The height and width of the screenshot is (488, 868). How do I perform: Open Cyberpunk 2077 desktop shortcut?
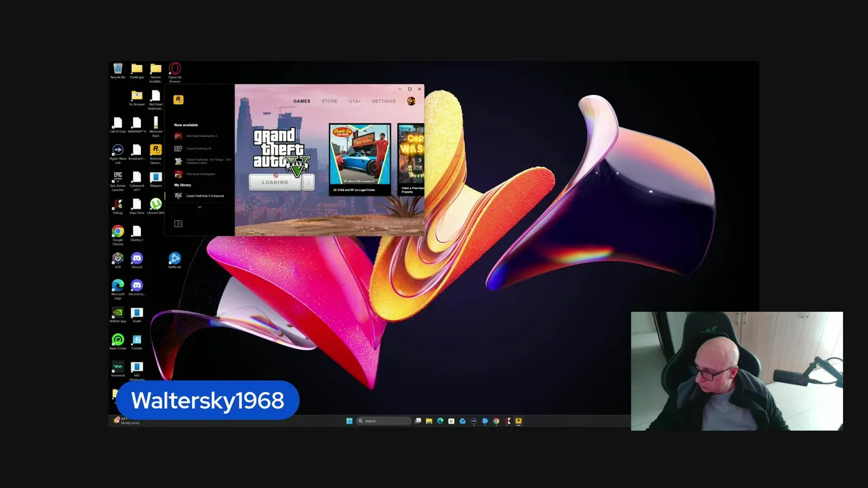pos(137,181)
